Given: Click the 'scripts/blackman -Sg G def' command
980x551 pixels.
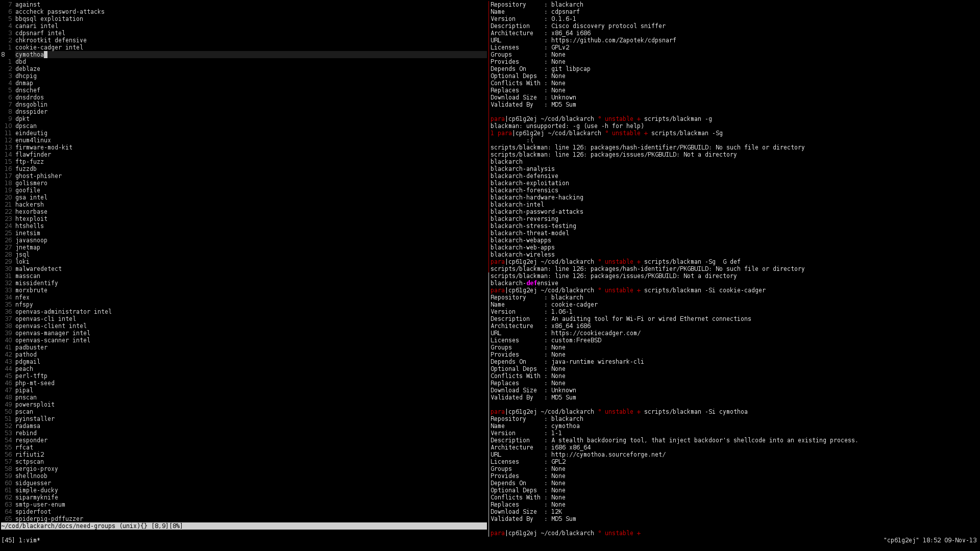Looking at the screenshot, I should coord(692,262).
